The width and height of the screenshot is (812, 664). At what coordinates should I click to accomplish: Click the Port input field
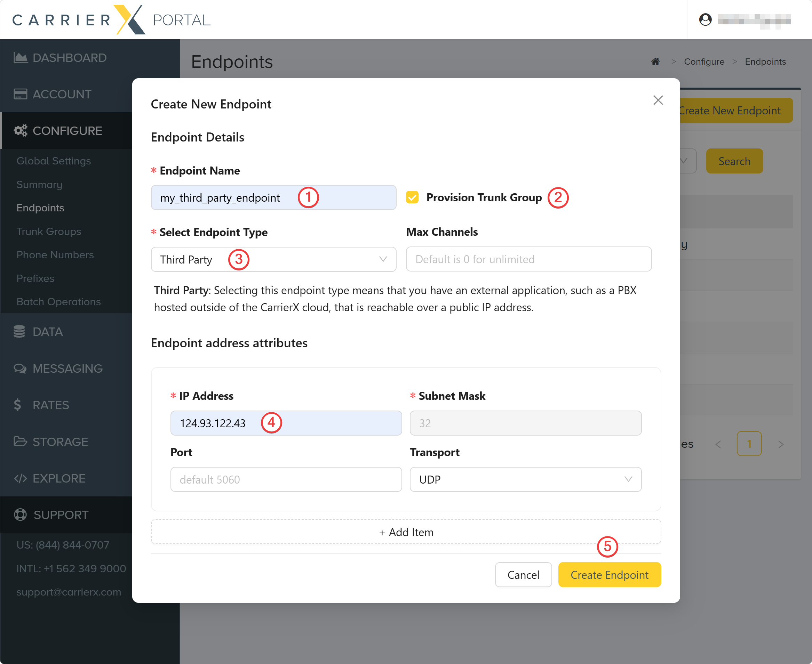click(x=286, y=479)
